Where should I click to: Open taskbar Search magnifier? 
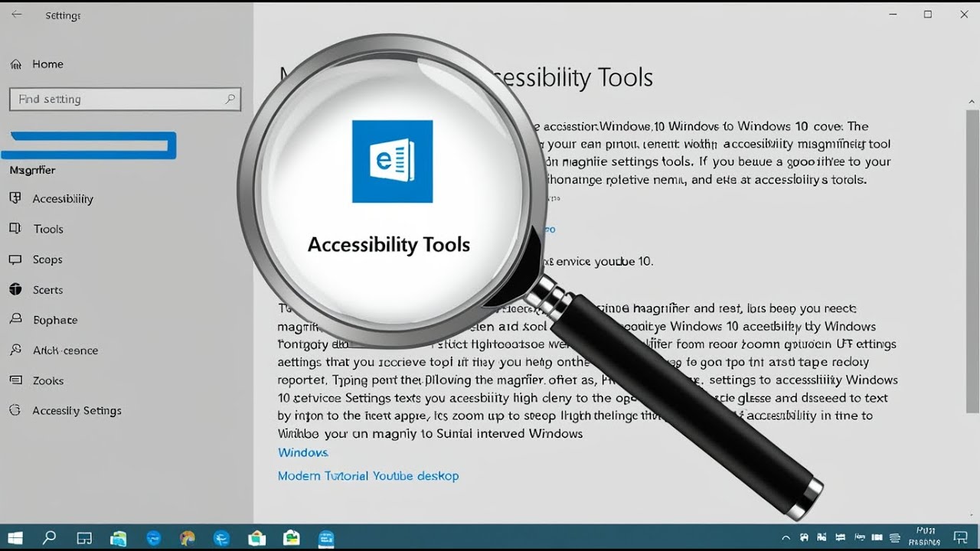49,537
